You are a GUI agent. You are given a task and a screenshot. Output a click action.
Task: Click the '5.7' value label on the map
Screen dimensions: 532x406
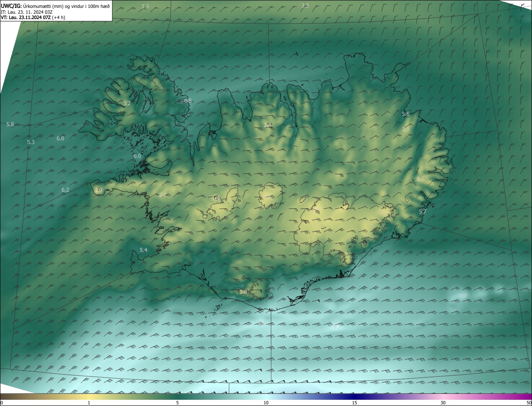click(x=422, y=211)
